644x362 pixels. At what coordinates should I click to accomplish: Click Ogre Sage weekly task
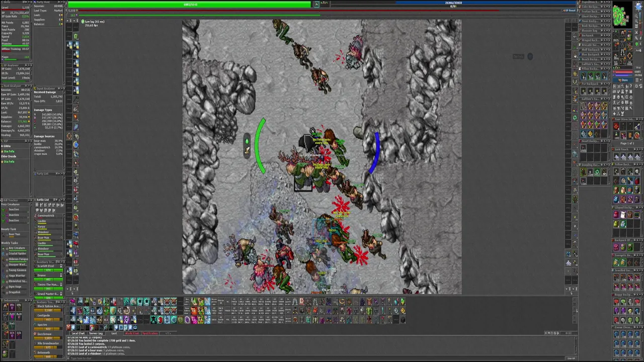coord(15,287)
